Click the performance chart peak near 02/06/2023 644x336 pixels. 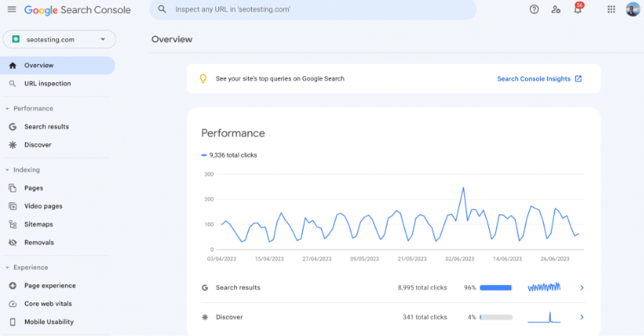point(463,188)
